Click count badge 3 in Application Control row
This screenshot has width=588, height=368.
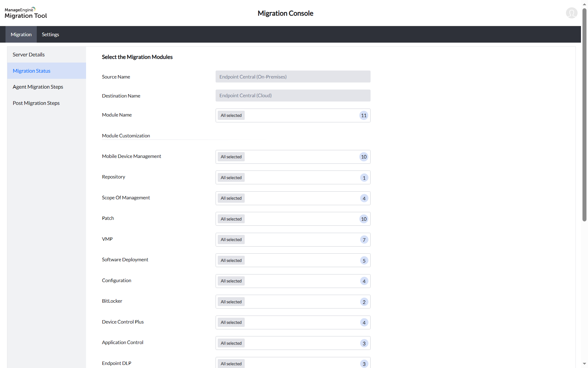click(364, 343)
